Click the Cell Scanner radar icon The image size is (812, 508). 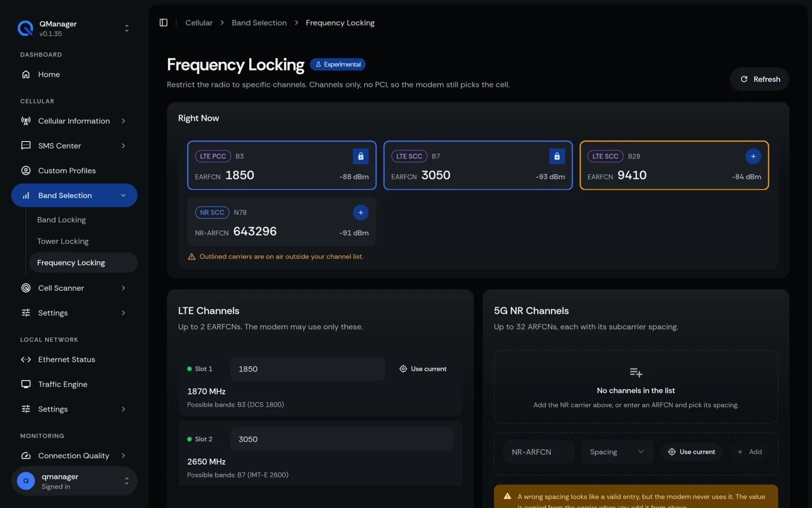[x=26, y=288]
